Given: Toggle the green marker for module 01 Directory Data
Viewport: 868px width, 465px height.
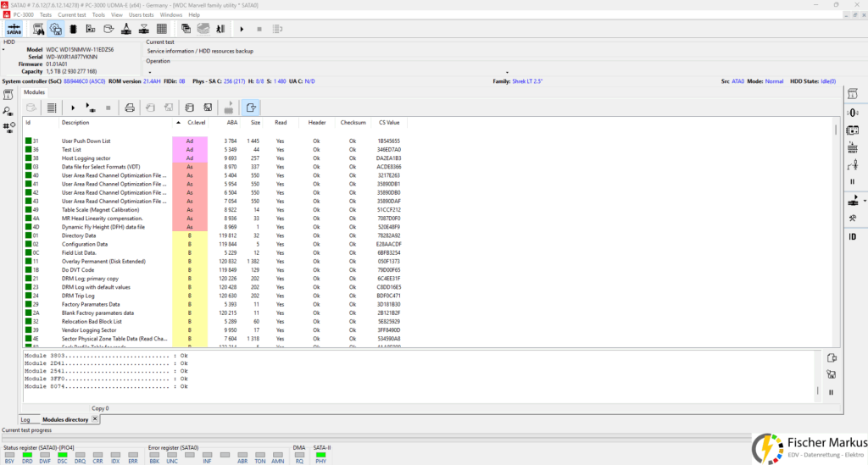Looking at the screenshot, I should pyautogui.click(x=28, y=235).
